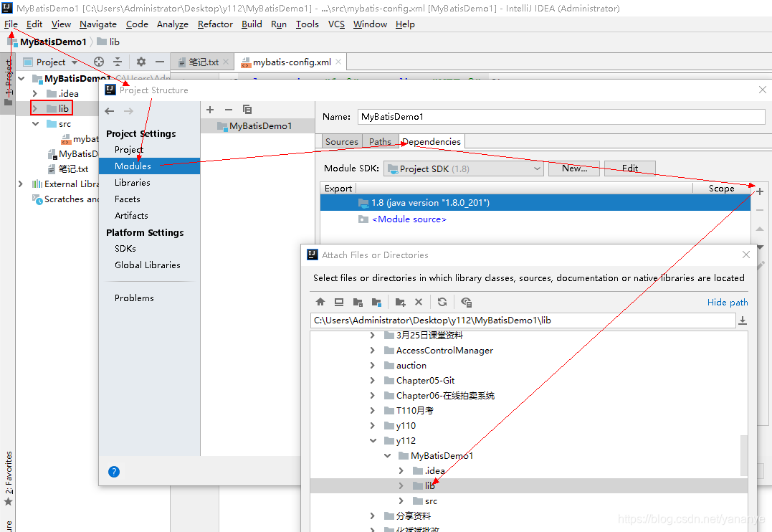Click the Hide path link
This screenshot has width=772, height=532.
pos(727,302)
